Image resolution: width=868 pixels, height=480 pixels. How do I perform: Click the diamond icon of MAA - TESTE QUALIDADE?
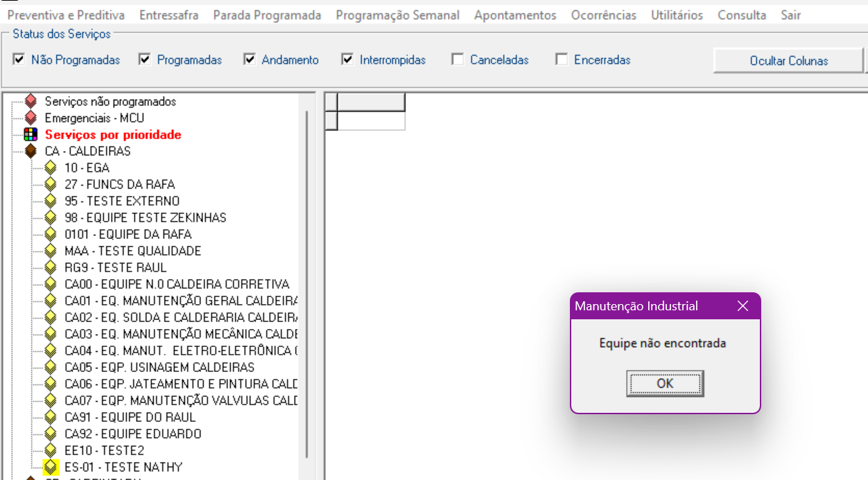point(50,251)
